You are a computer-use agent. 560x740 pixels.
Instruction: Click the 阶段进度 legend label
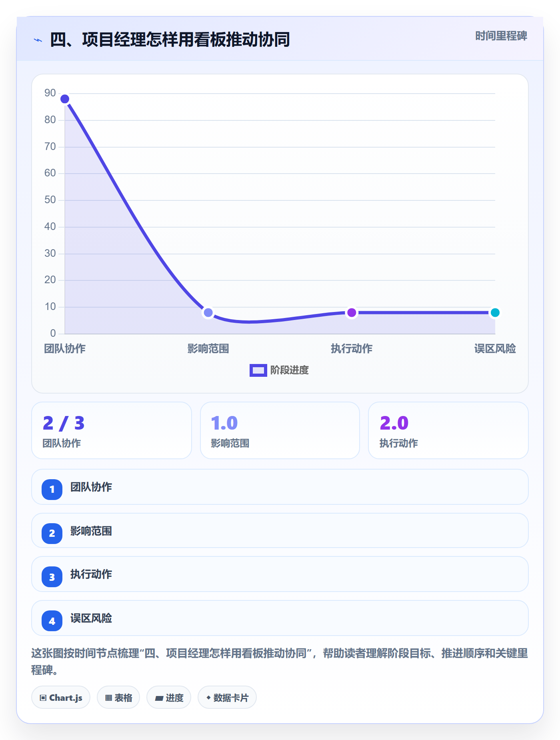point(290,370)
